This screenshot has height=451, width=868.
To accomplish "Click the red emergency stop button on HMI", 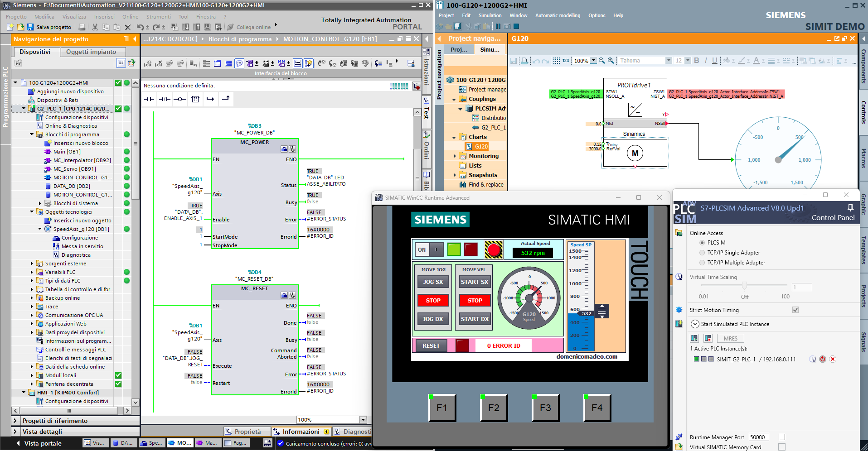I will point(494,249).
